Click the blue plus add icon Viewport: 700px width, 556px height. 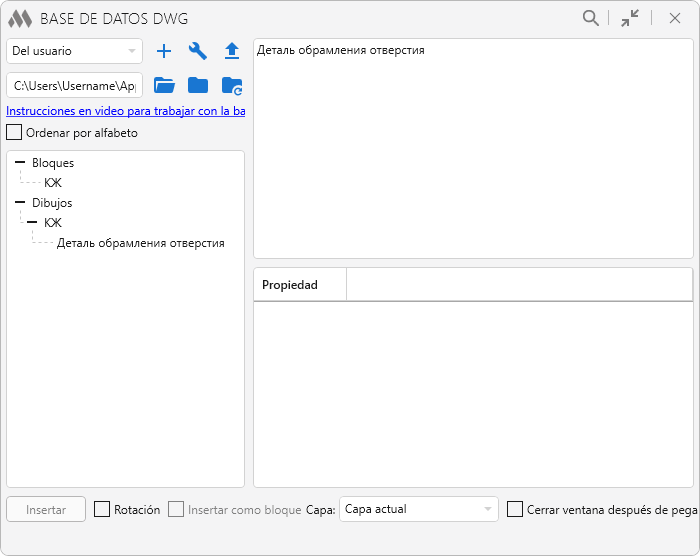(164, 51)
